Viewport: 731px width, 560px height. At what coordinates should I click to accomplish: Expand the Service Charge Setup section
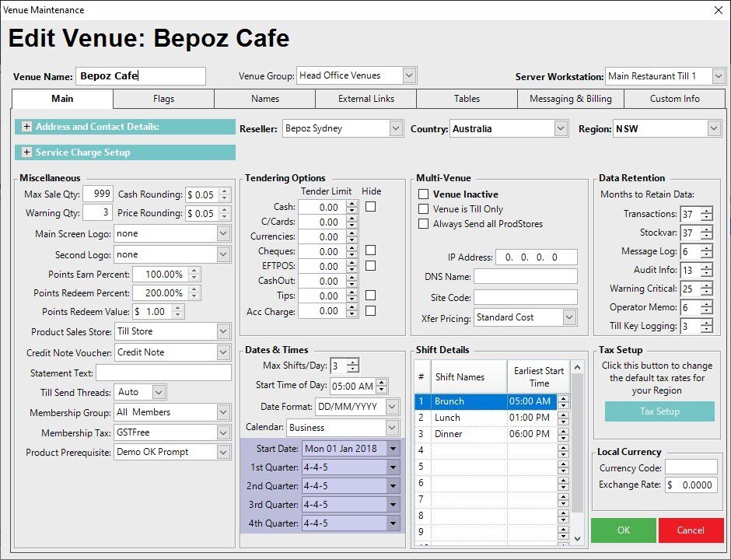click(x=26, y=152)
